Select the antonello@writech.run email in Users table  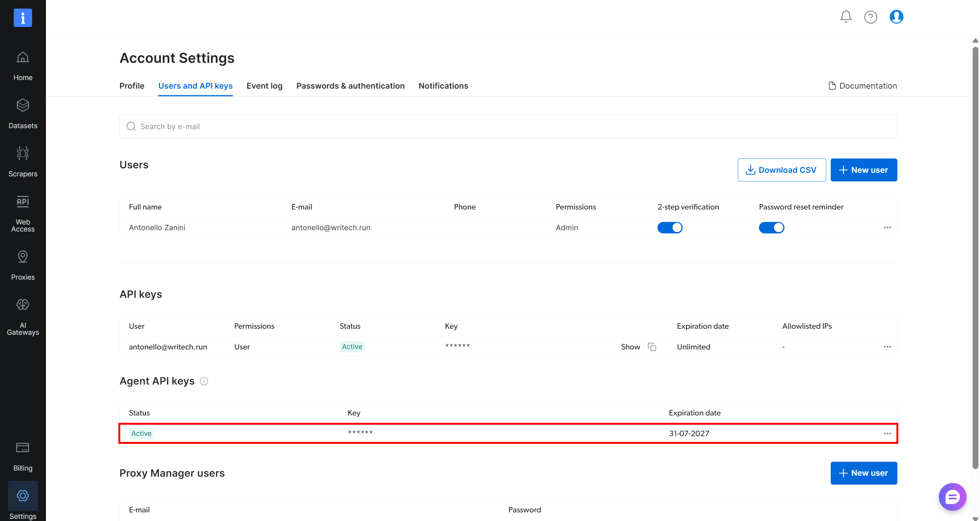coord(330,227)
